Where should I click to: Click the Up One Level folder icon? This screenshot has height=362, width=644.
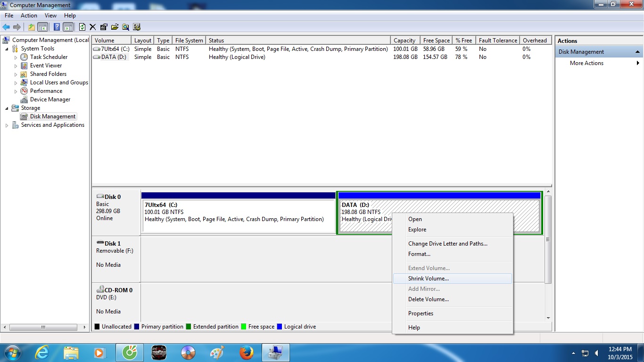tap(32, 27)
